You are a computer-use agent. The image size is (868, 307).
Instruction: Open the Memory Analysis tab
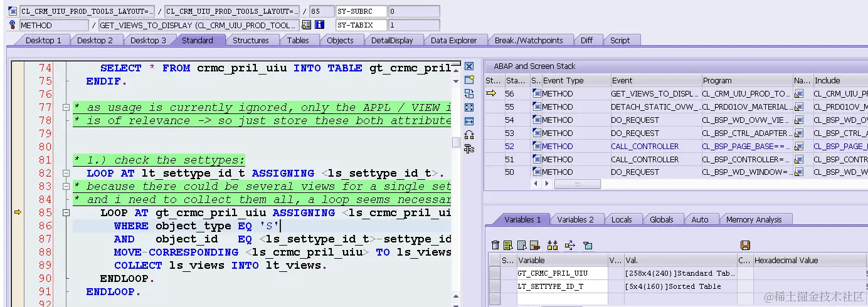(x=754, y=219)
